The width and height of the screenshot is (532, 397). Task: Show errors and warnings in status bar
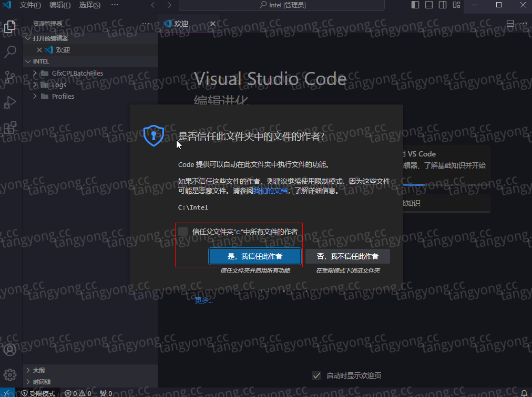click(x=78, y=393)
